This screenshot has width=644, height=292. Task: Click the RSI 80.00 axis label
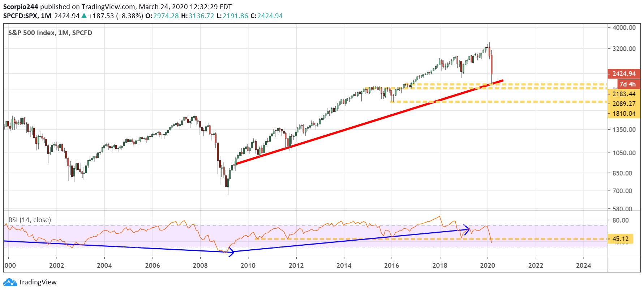click(x=621, y=220)
